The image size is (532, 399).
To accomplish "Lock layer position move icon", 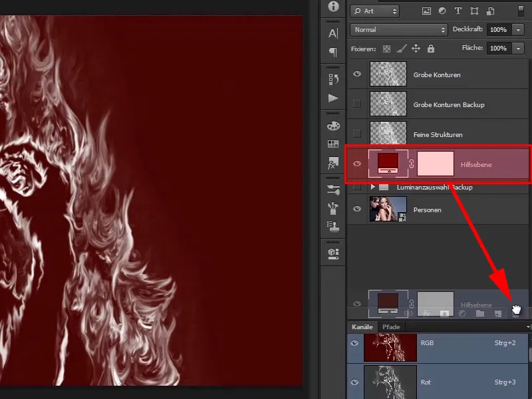I will pos(416,49).
